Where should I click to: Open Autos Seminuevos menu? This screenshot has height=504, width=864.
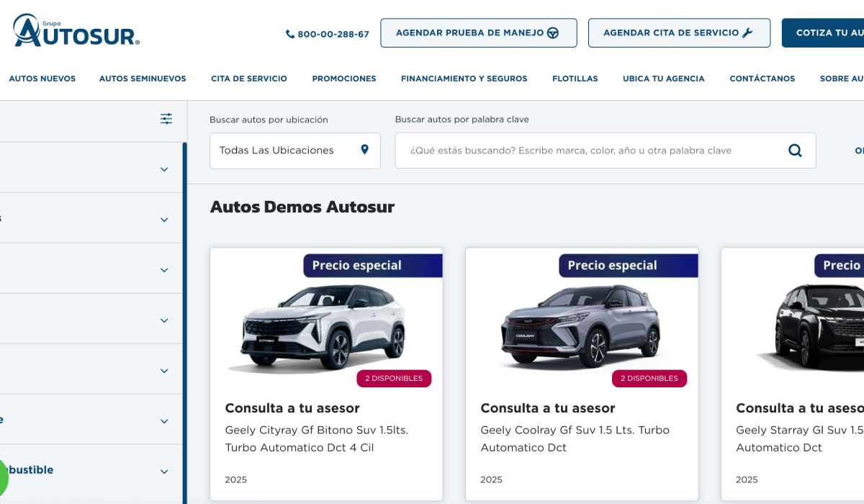coord(143,78)
